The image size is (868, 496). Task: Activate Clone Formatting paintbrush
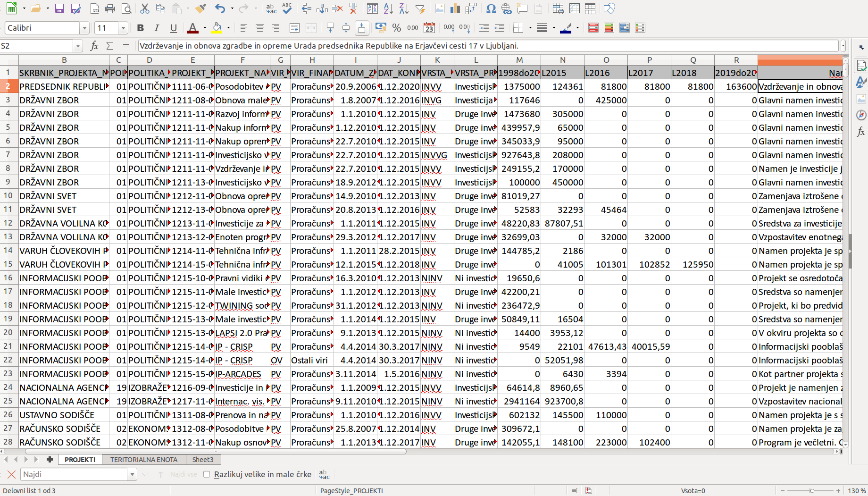tap(200, 8)
